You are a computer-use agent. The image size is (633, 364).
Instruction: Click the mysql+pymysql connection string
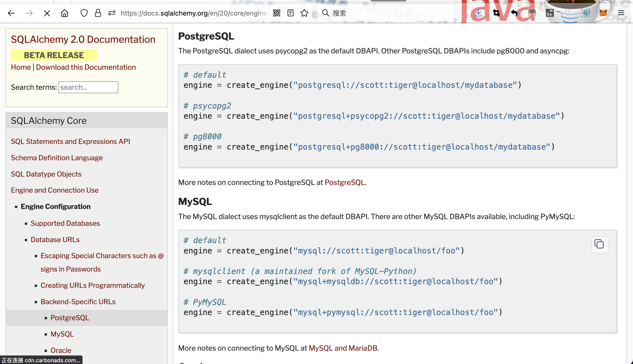pos(395,312)
